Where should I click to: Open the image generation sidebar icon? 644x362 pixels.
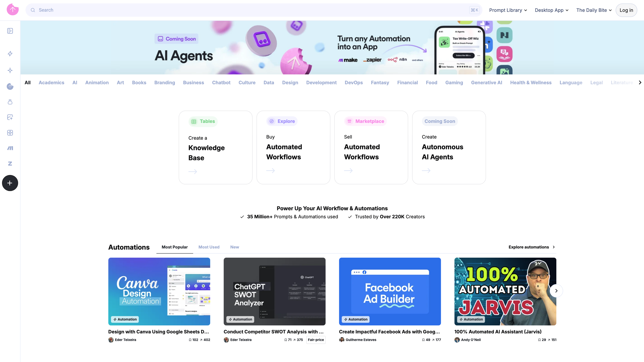[x=10, y=117]
